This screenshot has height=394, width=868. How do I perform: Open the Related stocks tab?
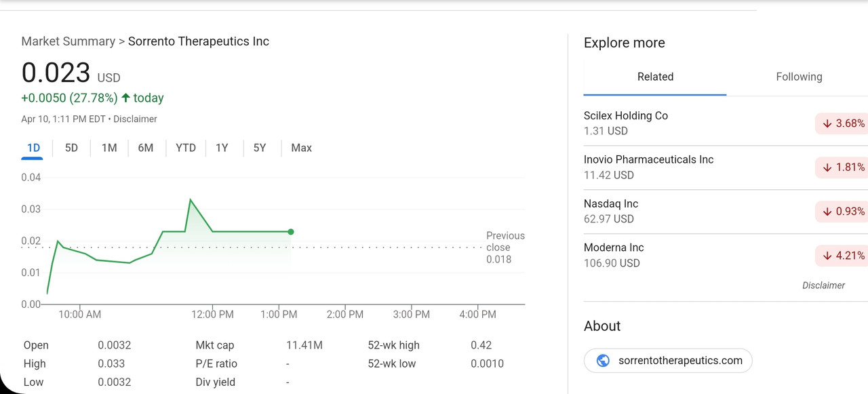655,77
